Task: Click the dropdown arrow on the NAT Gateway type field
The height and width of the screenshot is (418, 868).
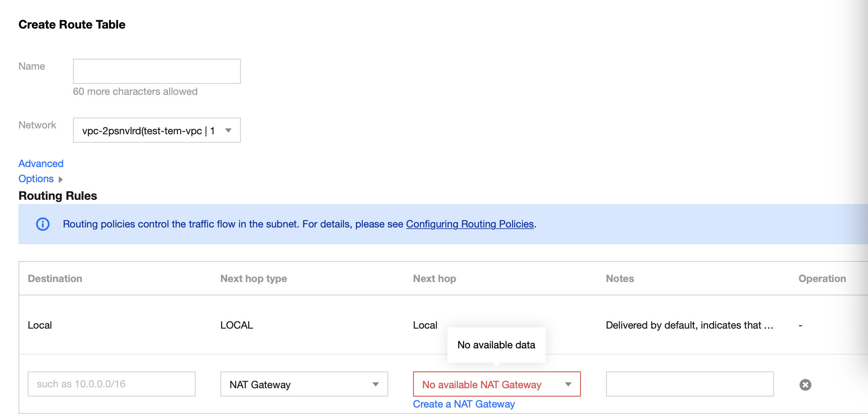Action: 376,384
